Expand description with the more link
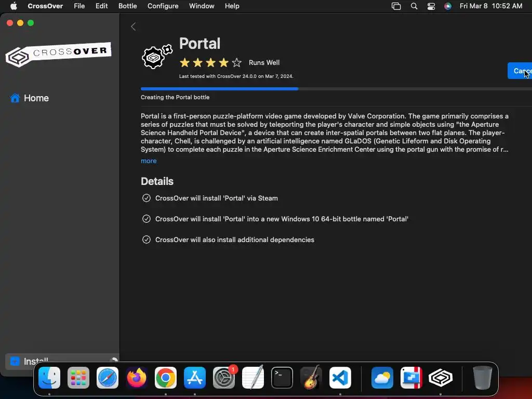Image resolution: width=532 pixels, height=399 pixels. coord(149,161)
